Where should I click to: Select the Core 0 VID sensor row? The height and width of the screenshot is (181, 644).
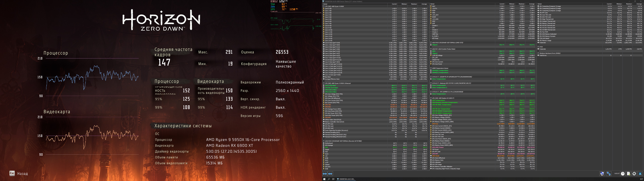pyautogui.click(x=328, y=9)
